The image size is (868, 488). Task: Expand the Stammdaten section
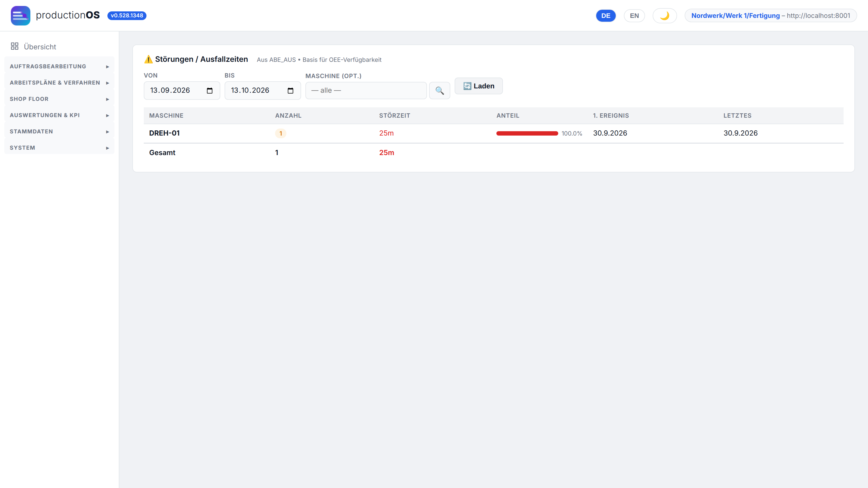[x=59, y=131]
